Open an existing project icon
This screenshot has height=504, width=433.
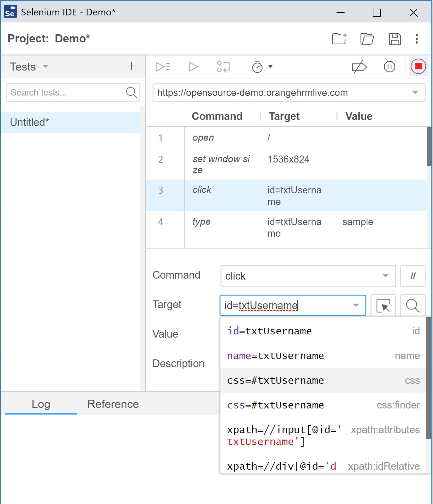367,39
